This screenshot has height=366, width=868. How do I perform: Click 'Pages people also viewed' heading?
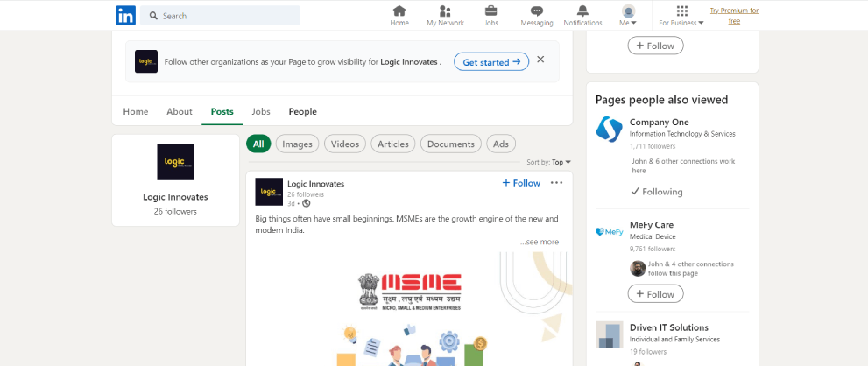coord(661,100)
